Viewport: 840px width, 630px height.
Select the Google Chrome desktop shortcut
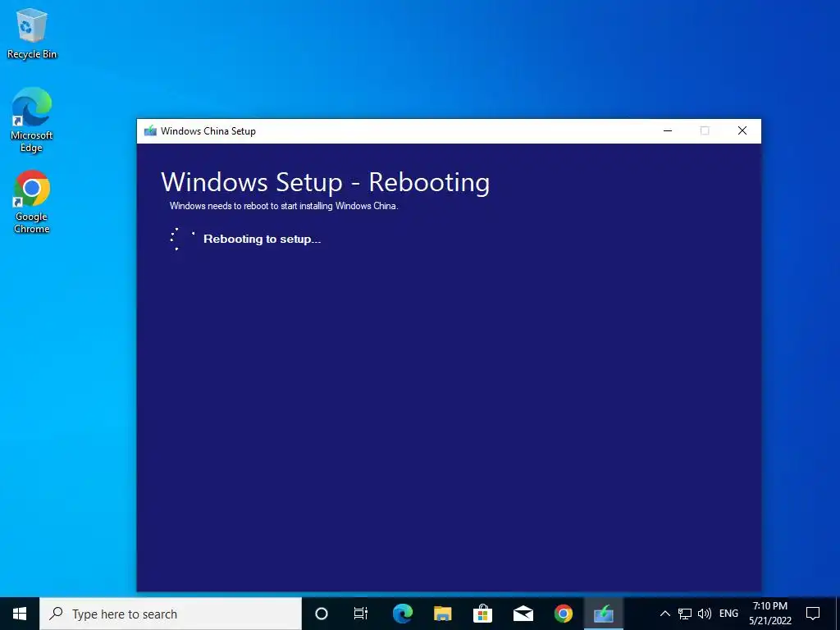click(x=32, y=202)
